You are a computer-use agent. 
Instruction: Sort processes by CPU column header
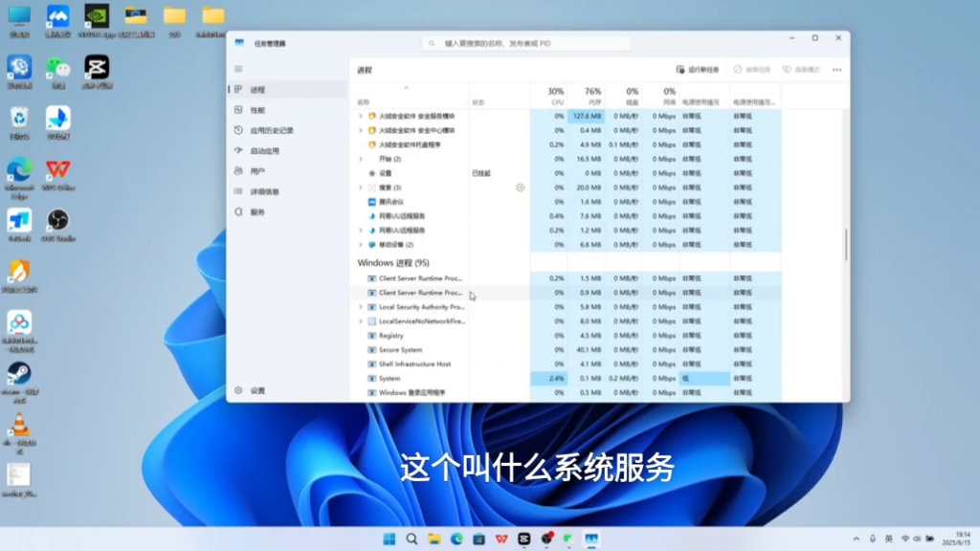coord(548,97)
